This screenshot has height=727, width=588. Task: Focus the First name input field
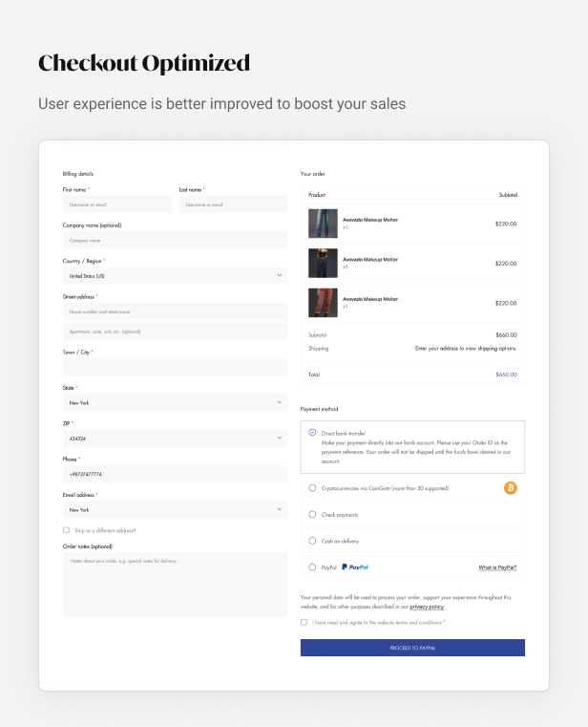coord(116,204)
